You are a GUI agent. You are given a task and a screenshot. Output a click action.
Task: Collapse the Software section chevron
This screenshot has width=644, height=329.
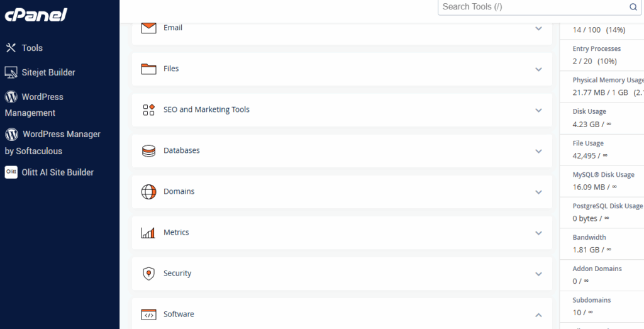(539, 315)
